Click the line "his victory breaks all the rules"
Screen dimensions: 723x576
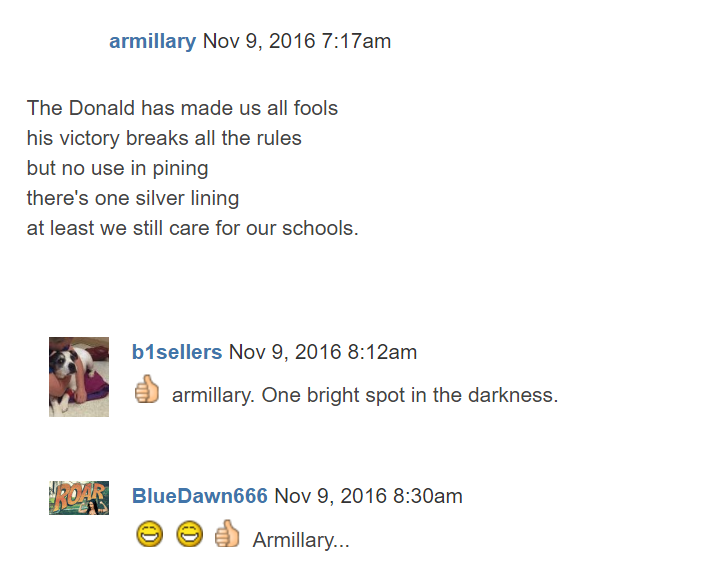[164, 138]
